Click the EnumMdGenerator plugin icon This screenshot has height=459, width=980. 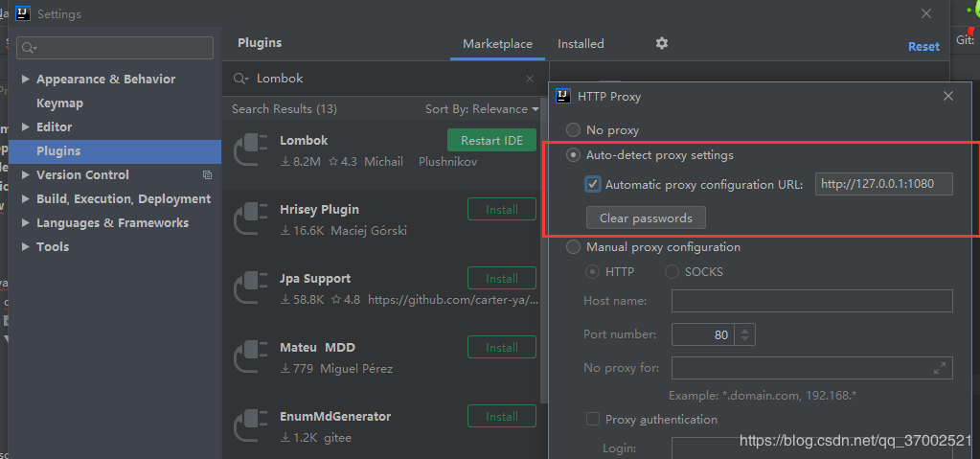pyautogui.click(x=251, y=426)
